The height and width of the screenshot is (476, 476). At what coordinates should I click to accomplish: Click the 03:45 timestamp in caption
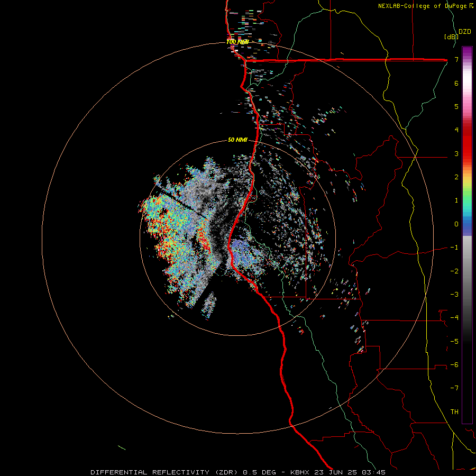click(x=373, y=472)
